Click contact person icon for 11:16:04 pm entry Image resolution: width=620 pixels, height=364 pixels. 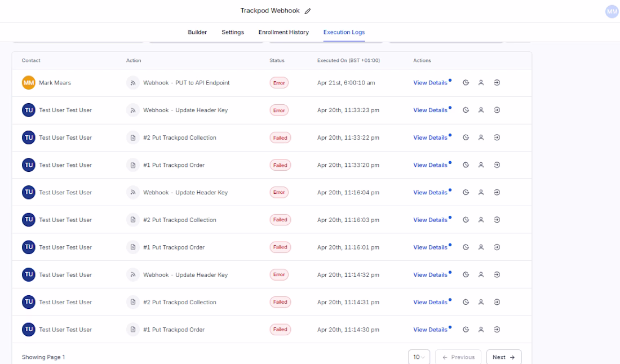pyautogui.click(x=481, y=193)
